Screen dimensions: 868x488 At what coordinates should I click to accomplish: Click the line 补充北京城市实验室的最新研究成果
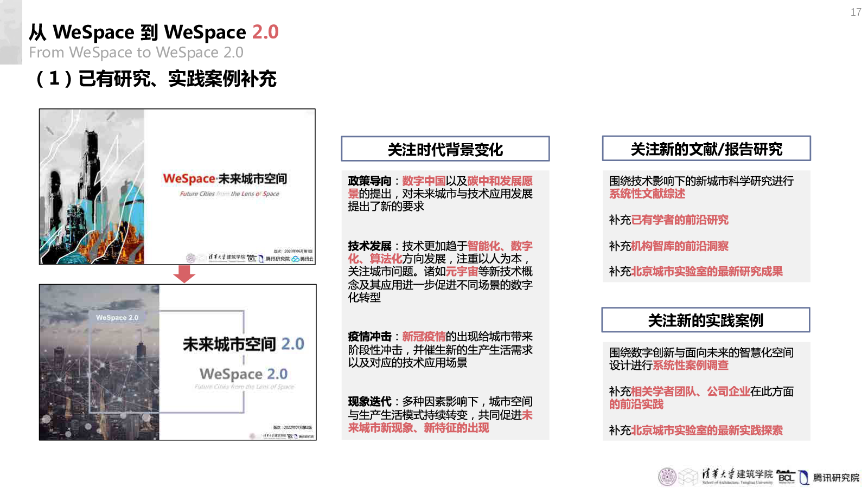click(696, 272)
